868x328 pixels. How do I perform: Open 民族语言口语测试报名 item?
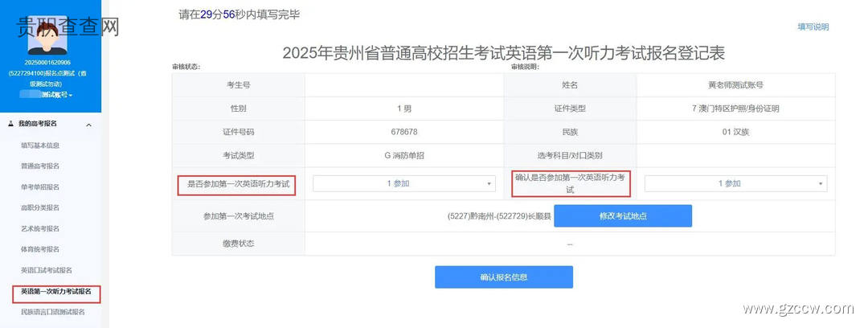[x=53, y=312]
